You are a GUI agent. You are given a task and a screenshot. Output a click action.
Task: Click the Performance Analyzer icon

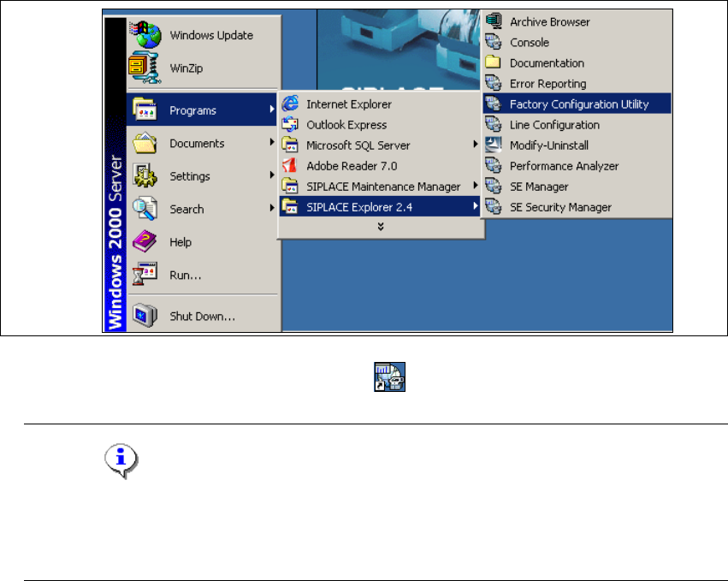pos(494,165)
